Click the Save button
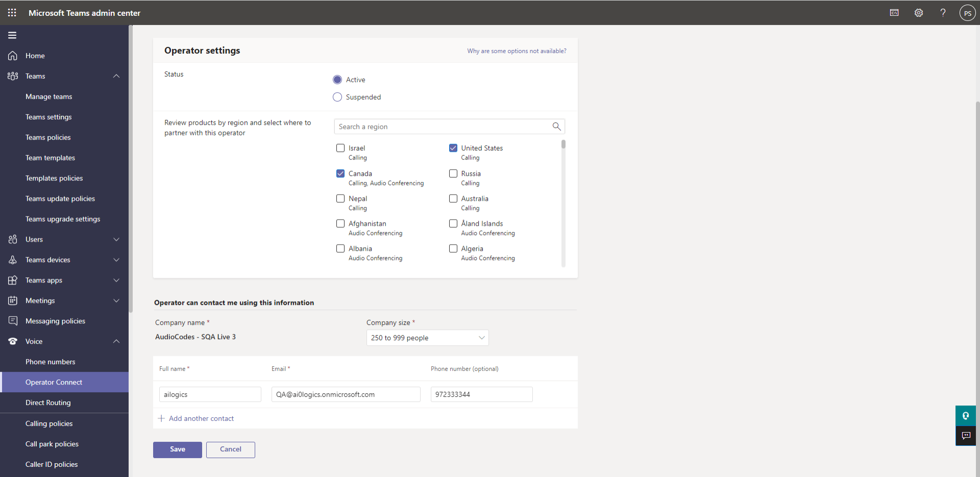The image size is (980, 477). tap(177, 449)
